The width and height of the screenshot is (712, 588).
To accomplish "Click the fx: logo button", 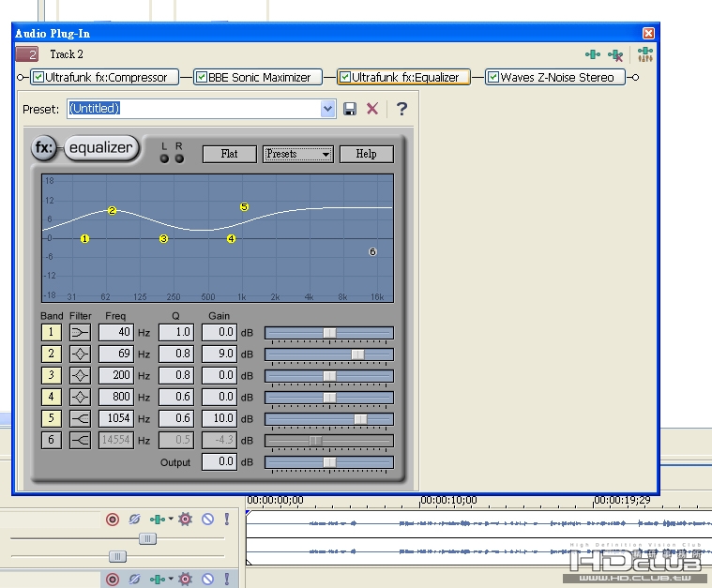I will tap(44, 148).
